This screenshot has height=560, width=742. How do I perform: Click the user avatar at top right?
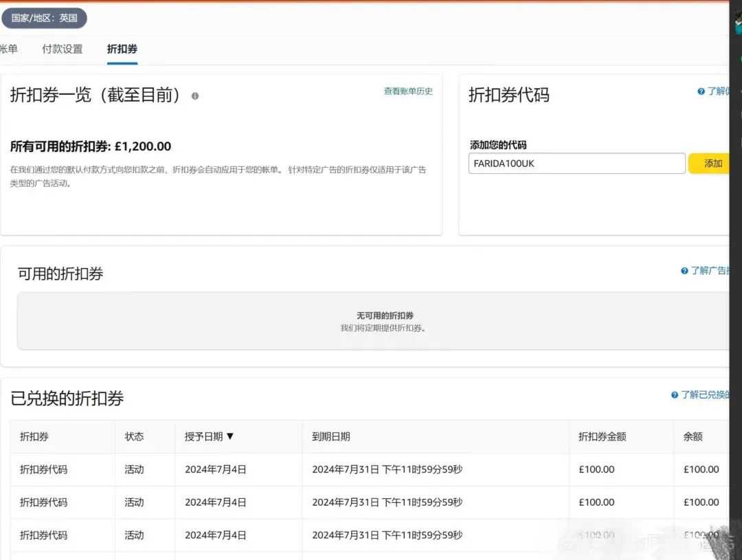click(738, 21)
